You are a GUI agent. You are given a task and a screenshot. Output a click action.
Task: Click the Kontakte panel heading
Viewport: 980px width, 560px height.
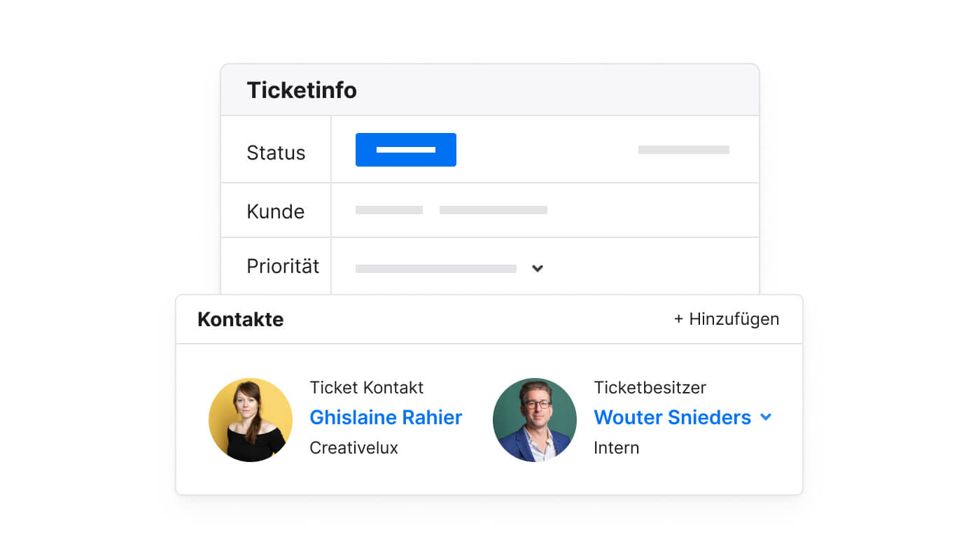pyautogui.click(x=241, y=319)
